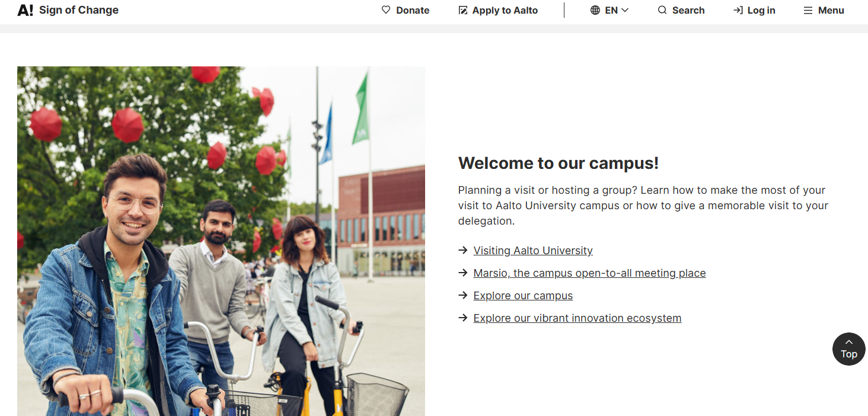Screen dimensions: 868x416
Task: Click the Aalto A! logo icon
Action: (25, 10)
